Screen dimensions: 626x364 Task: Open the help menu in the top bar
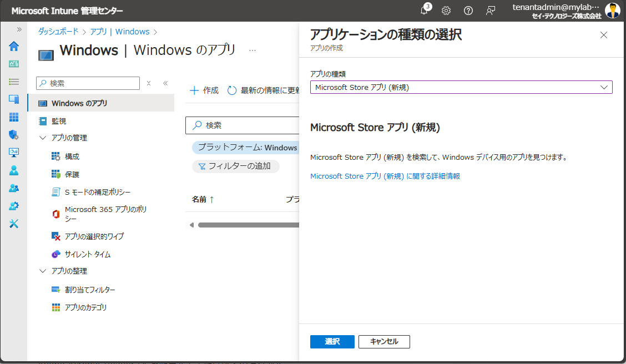click(468, 11)
